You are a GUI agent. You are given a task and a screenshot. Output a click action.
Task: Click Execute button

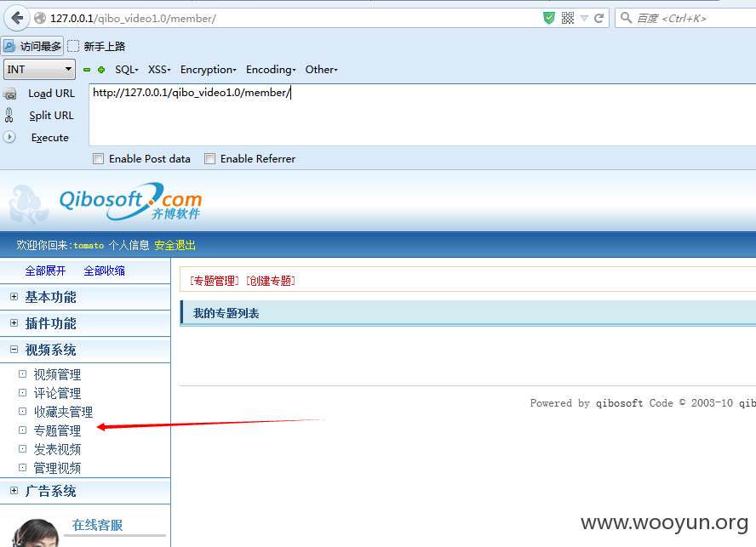(x=49, y=137)
